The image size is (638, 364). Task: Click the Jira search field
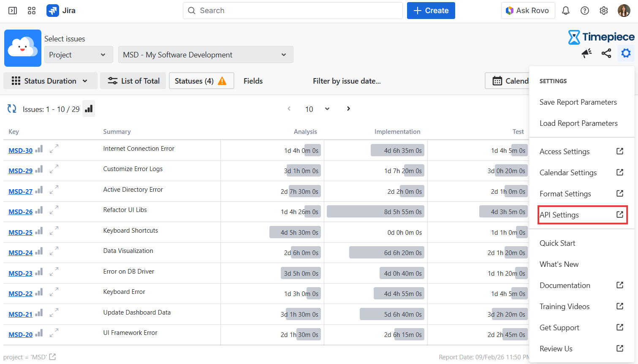(293, 11)
